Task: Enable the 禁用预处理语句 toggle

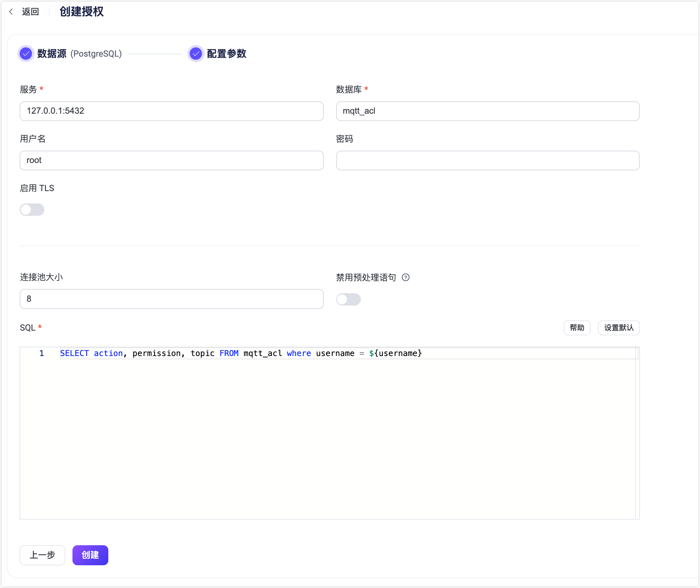Action: [x=348, y=299]
